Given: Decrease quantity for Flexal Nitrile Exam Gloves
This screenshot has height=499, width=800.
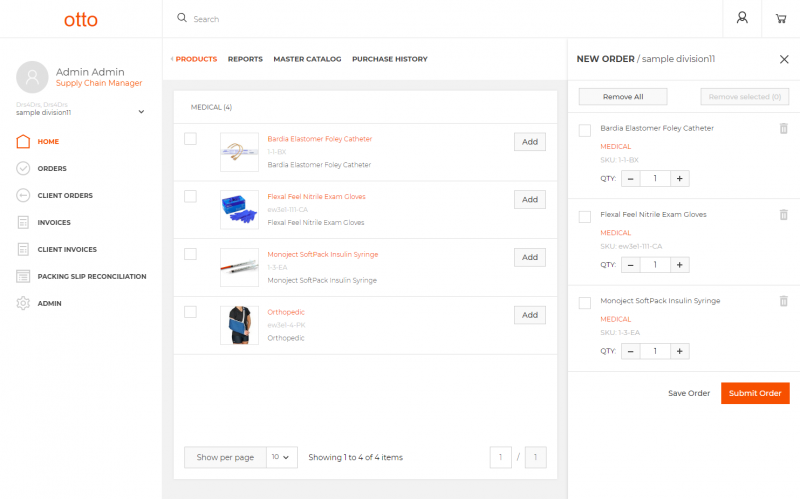Looking at the screenshot, I should coord(631,265).
